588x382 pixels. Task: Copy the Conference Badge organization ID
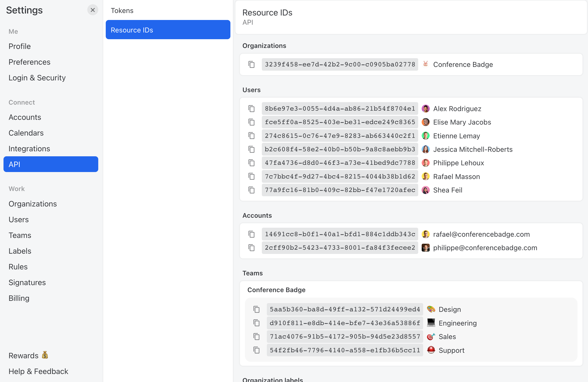click(251, 64)
